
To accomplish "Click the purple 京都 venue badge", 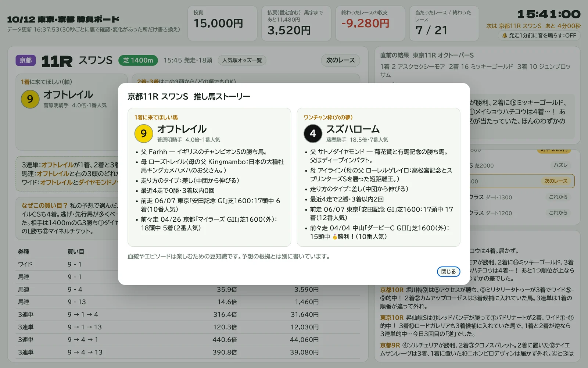I will (25, 60).
